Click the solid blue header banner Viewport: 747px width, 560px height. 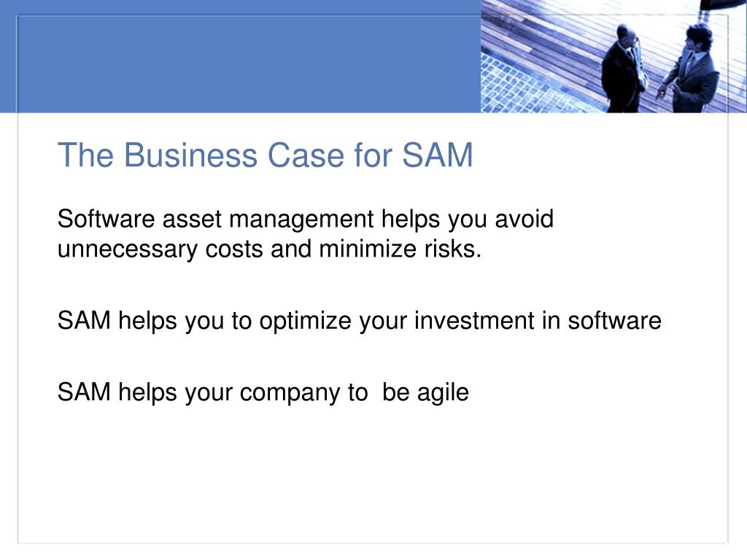tap(240, 56)
